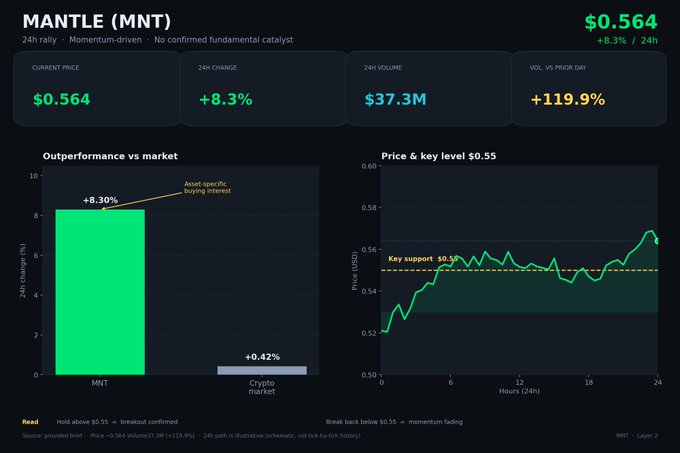Click 'Break back below $0.55 = momentum fading'
Image resolution: width=680 pixels, height=453 pixels.
point(394,422)
